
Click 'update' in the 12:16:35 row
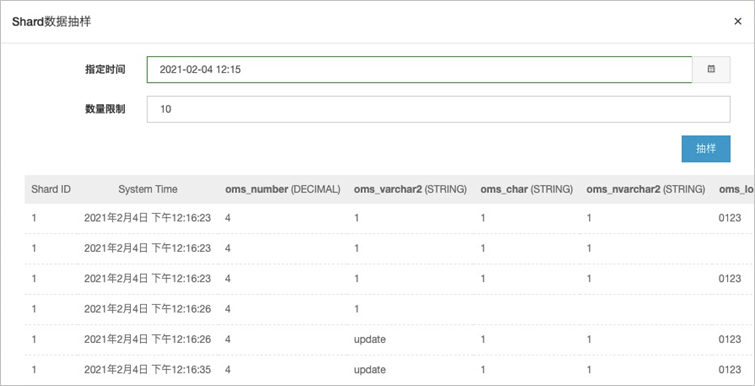click(x=370, y=370)
